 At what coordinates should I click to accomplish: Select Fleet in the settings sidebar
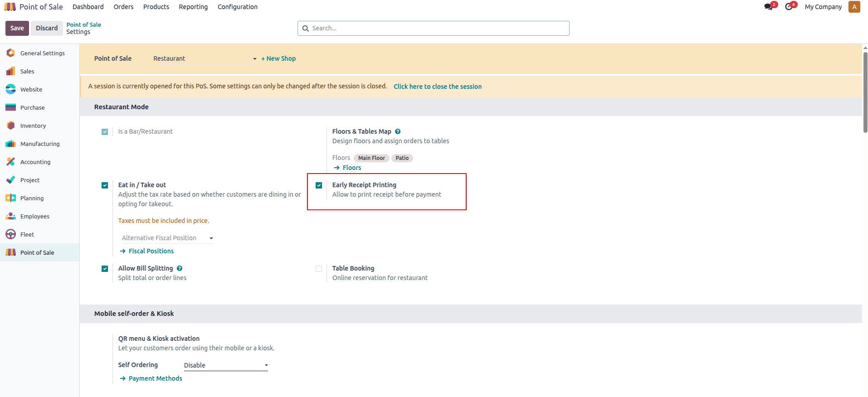pos(39,234)
